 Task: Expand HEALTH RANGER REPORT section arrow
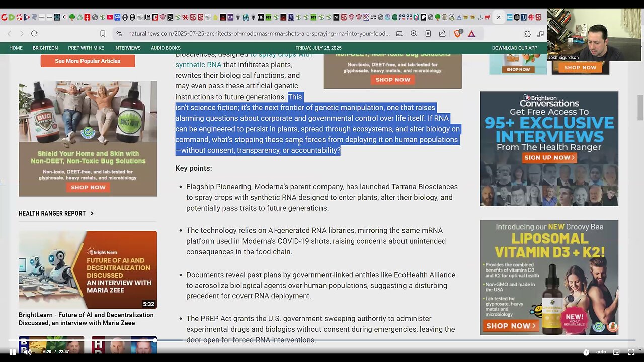(x=92, y=213)
